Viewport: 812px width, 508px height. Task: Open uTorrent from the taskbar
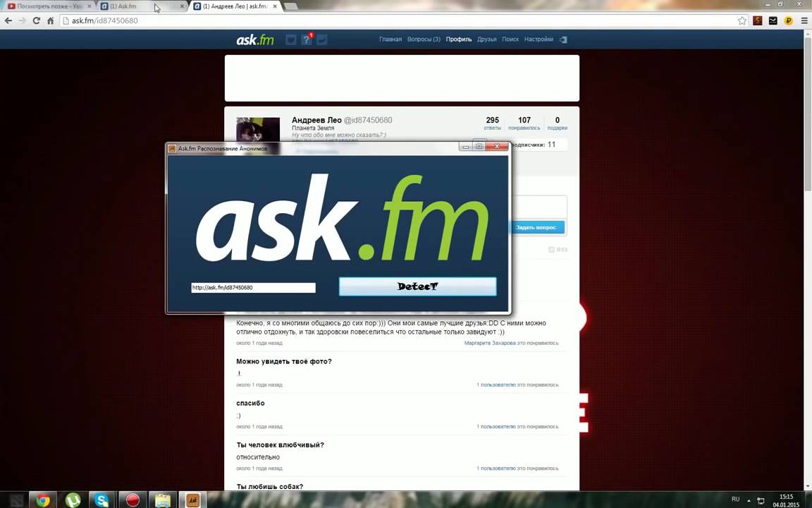coord(73,500)
